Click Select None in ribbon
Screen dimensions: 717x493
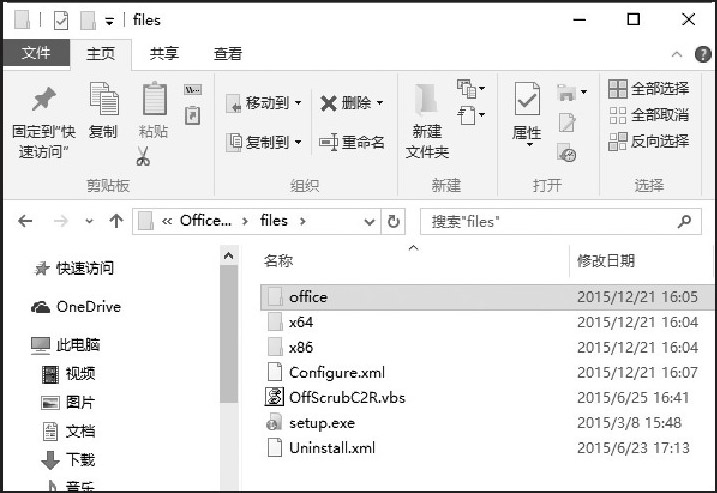648,115
